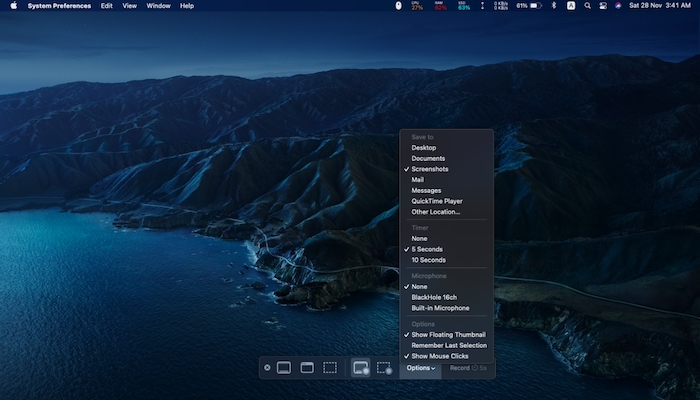700x400 pixels.
Task: Choose Built-in Microphone for recording
Action: [440, 308]
